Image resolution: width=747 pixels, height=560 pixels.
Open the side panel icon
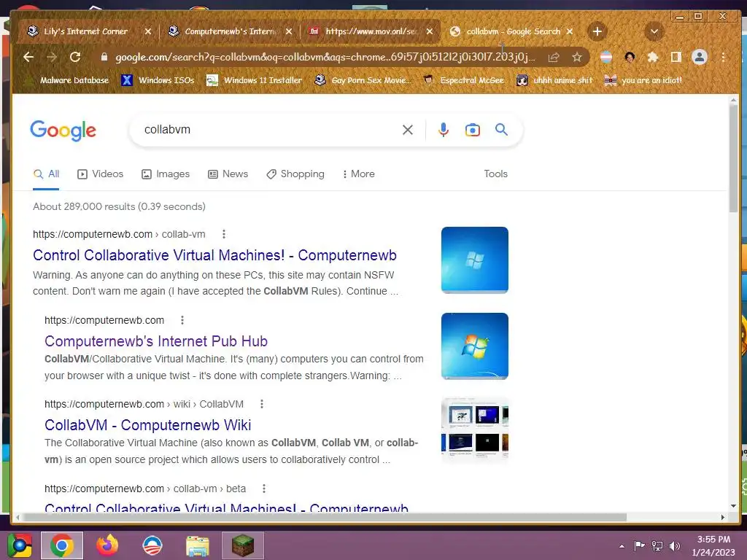[x=676, y=57]
